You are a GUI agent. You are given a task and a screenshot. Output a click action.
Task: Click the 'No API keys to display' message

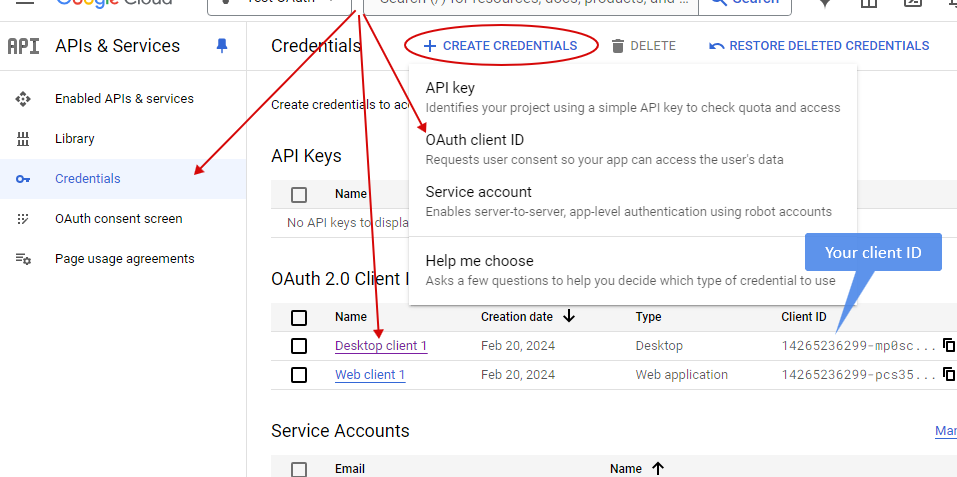(347, 223)
